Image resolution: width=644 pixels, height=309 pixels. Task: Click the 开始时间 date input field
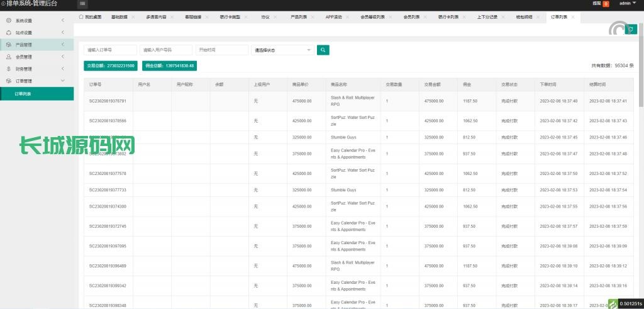[x=221, y=50]
